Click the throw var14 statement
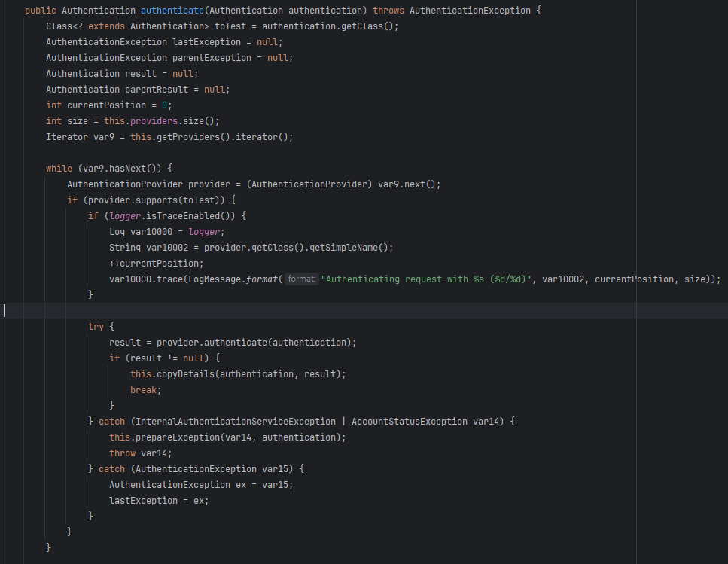 pos(141,453)
